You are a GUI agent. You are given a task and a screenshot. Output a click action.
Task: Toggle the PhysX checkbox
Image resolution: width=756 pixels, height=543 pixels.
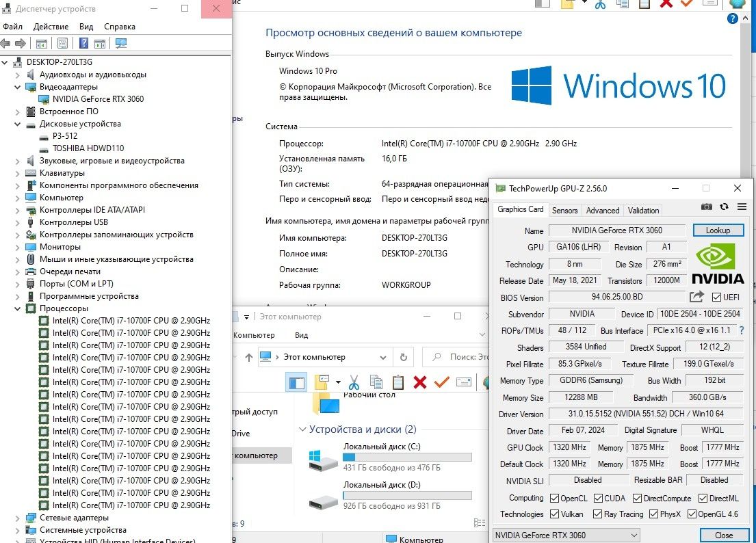point(654,514)
